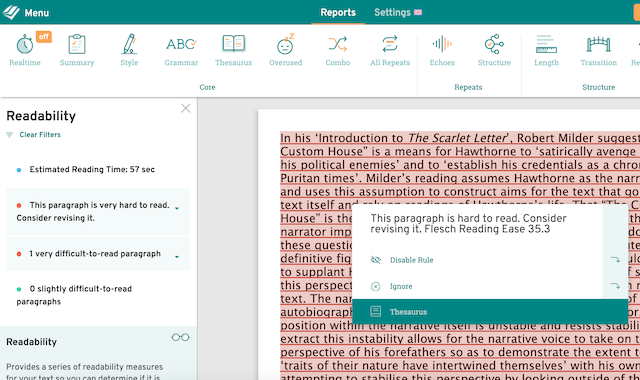The width and height of the screenshot is (640, 380).
Task: Click the Flesch Reading Ease 35.3 message
Action: 469,224
